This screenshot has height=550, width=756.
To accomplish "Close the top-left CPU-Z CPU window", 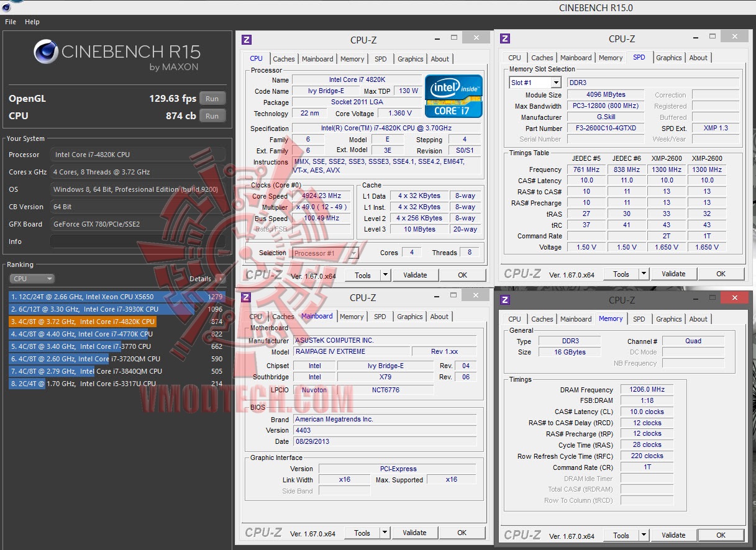I will click(476, 38).
